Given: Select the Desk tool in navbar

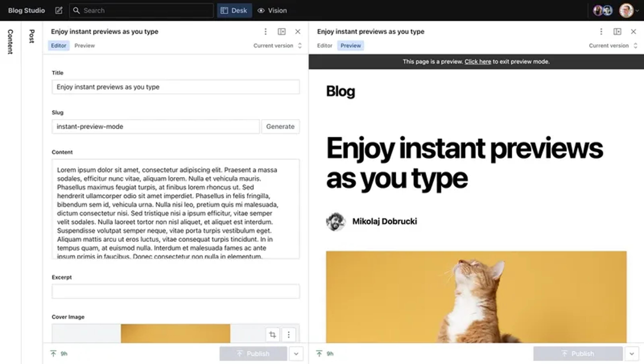Looking at the screenshot, I should 234,11.
